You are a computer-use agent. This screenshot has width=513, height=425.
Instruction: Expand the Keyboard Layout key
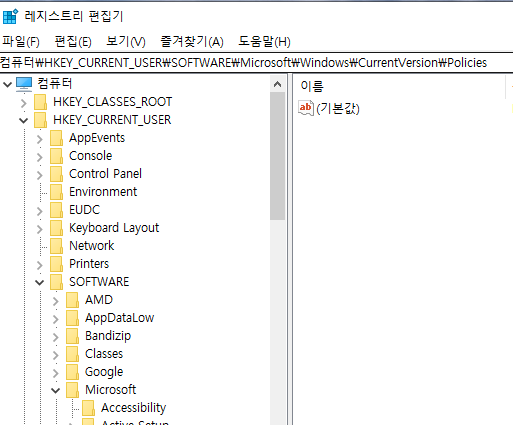coord(39,229)
